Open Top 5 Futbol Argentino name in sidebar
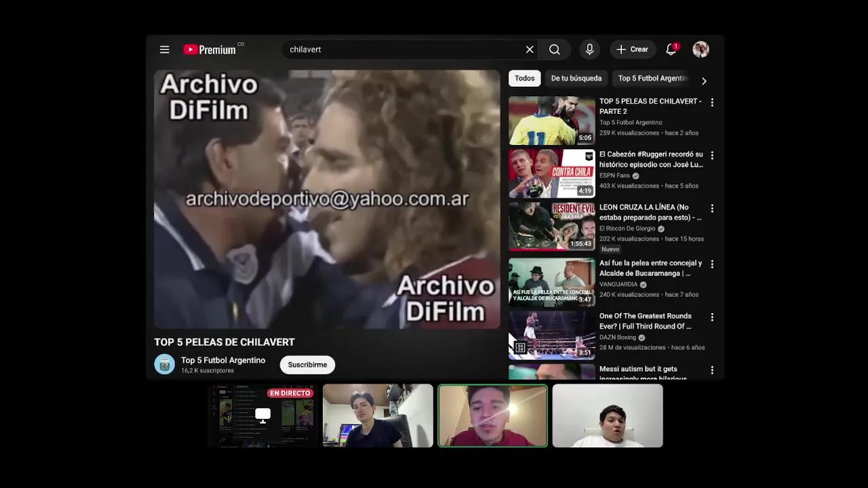Screen dimensions: 868x488 click(631, 123)
